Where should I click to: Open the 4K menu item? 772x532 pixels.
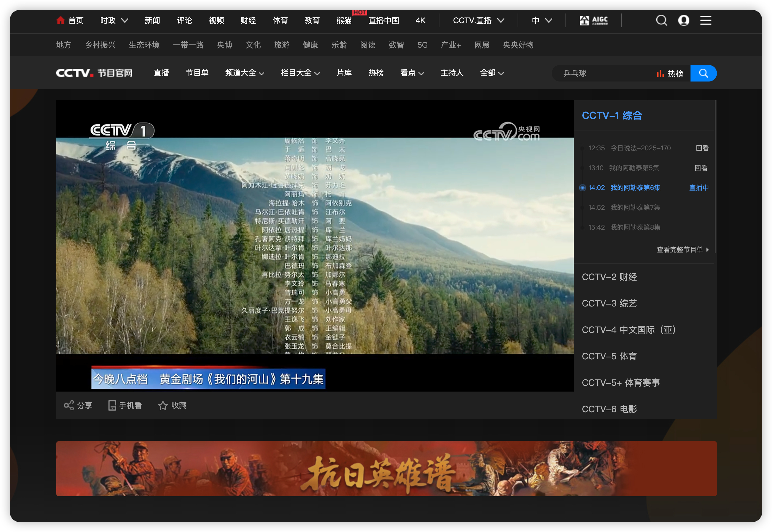[x=420, y=21]
